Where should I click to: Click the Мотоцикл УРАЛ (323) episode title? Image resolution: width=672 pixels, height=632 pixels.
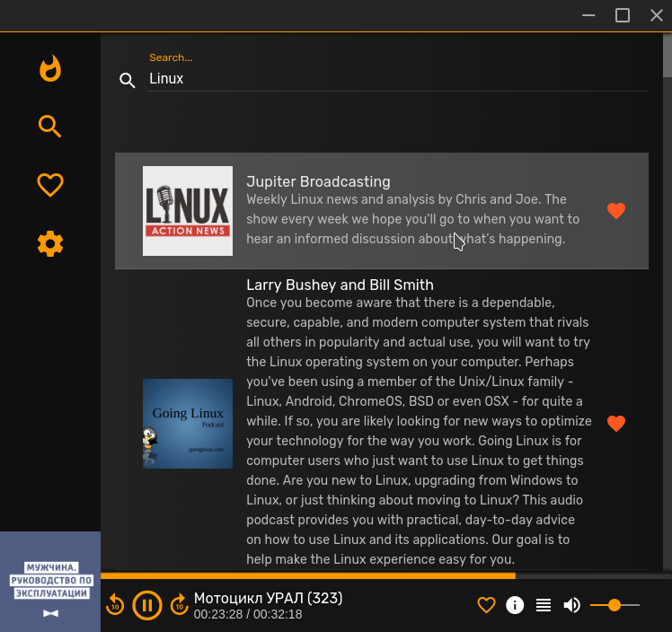269,598
